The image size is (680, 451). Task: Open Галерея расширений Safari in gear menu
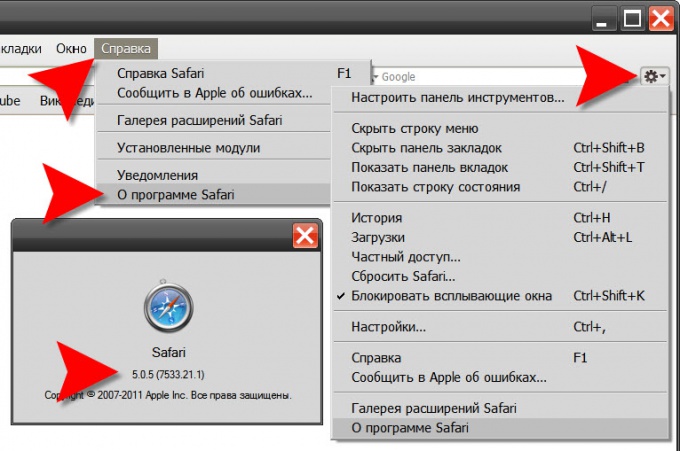(x=500, y=408)
